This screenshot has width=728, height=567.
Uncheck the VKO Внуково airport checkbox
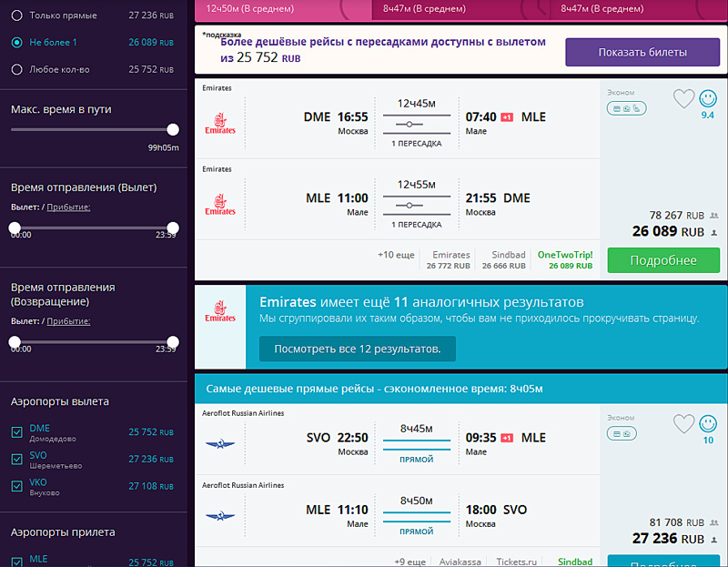click(x=16, y=486)
